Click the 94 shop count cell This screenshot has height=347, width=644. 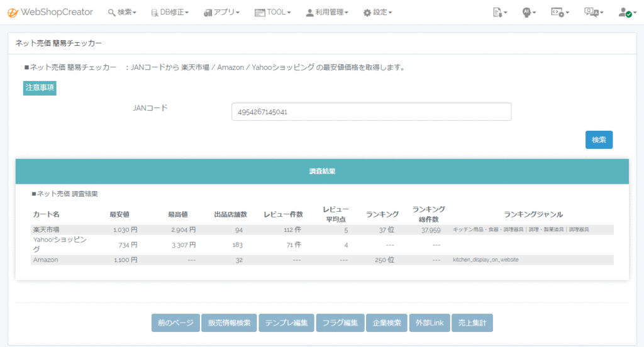click(x=238, y=230)
